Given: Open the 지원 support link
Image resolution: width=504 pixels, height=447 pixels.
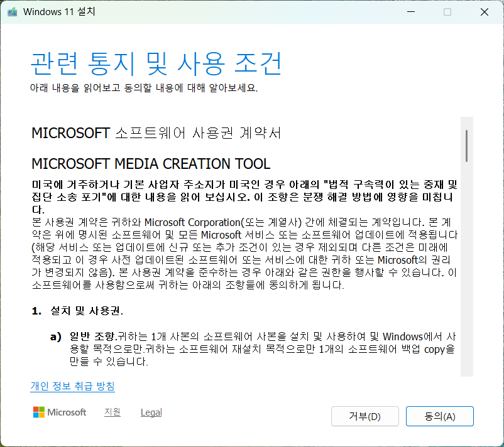Looking at the screenshot, I should click(112, 412).
